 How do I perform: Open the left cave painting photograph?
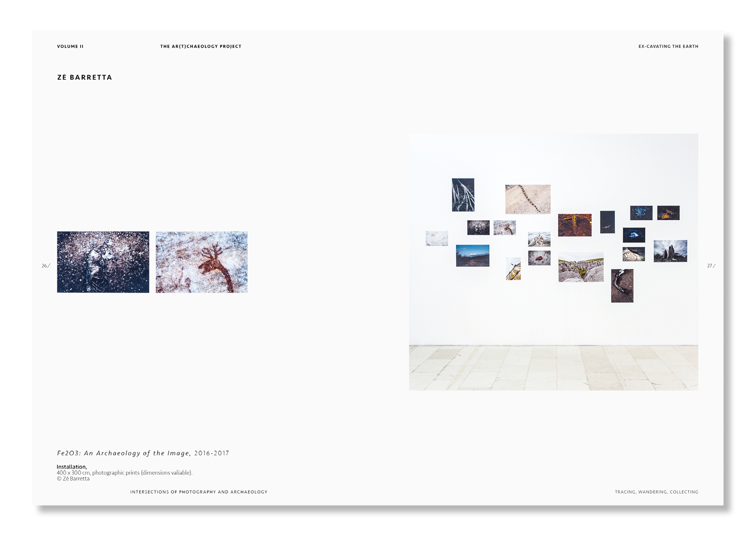click(102, 262)
